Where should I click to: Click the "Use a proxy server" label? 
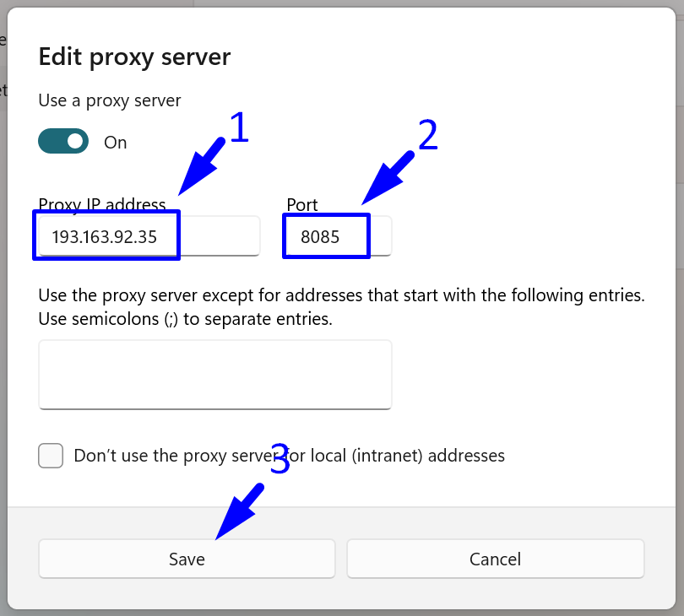pyautogui.click(x=110, y=101)
